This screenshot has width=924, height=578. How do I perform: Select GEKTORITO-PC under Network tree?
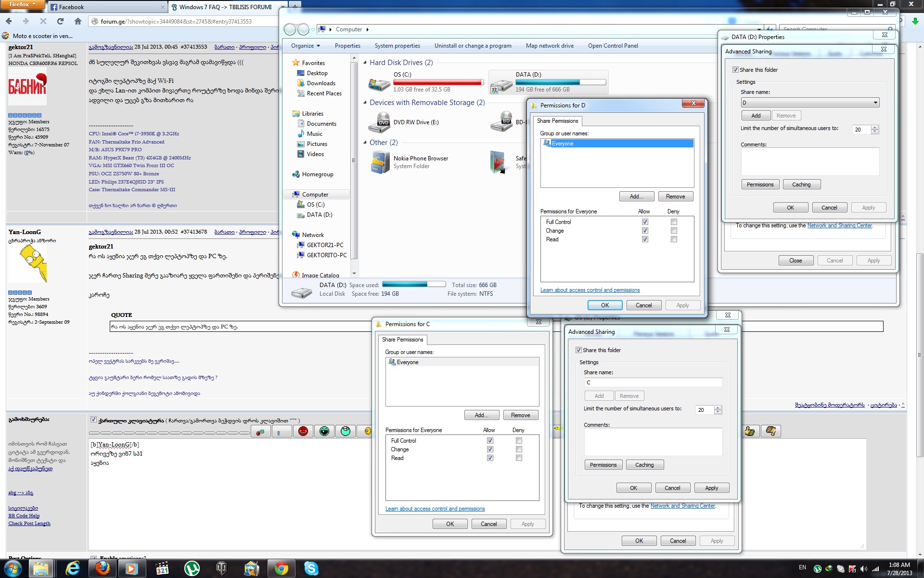coord(326,255)
